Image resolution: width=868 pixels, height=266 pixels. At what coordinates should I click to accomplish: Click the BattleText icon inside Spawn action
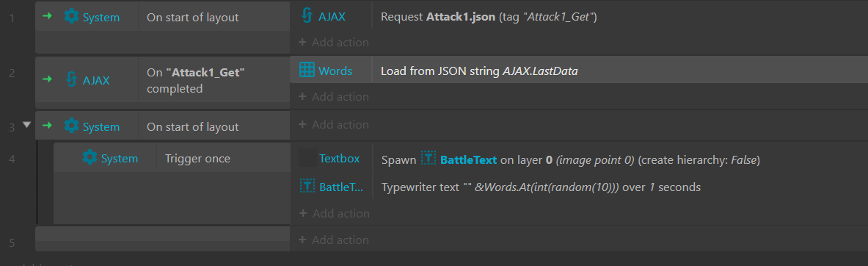click(428, 159)
